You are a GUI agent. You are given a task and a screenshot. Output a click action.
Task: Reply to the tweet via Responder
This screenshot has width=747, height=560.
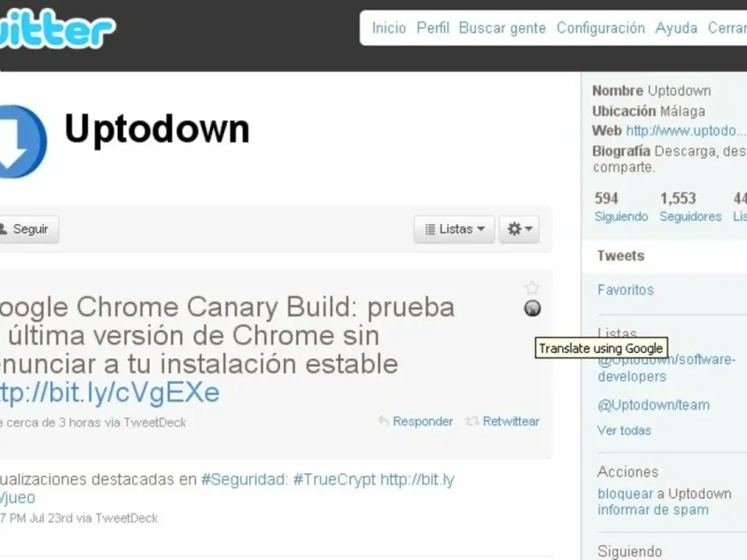pyautogui.click(x=416, y=422)
